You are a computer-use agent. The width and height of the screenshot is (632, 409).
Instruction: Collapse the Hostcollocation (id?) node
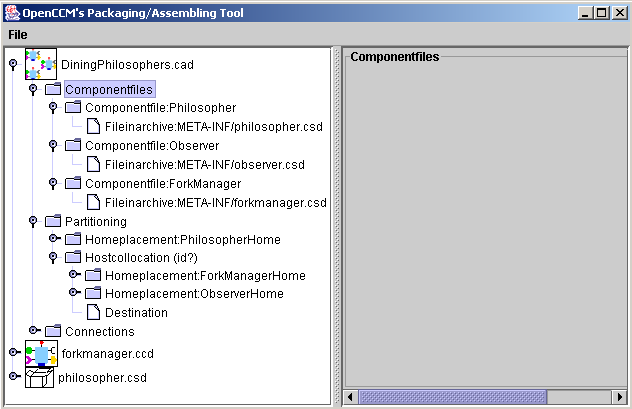click(x=53, y=257)
